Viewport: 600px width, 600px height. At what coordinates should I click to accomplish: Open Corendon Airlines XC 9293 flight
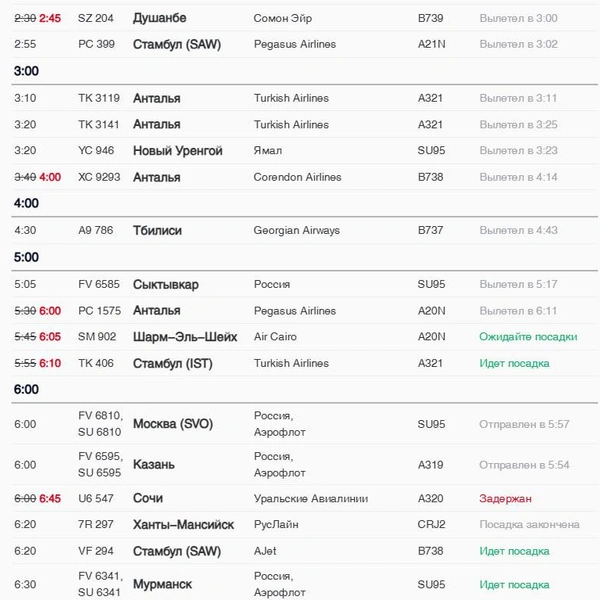click(x=305, y=177)
